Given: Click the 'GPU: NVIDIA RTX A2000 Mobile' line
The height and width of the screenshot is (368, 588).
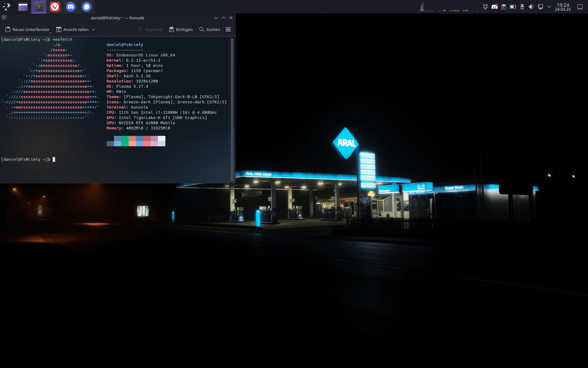Looking at the screenshot, I should [x=141, y=123].
